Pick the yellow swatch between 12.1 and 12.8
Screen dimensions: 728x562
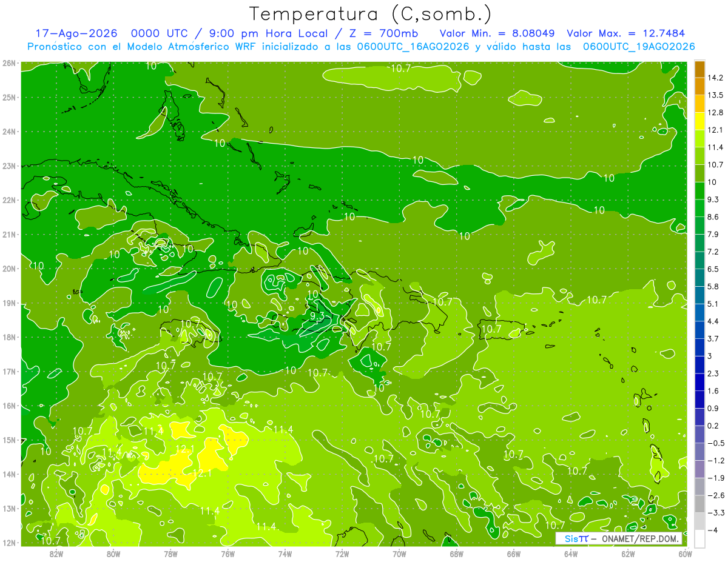[699, 121]
